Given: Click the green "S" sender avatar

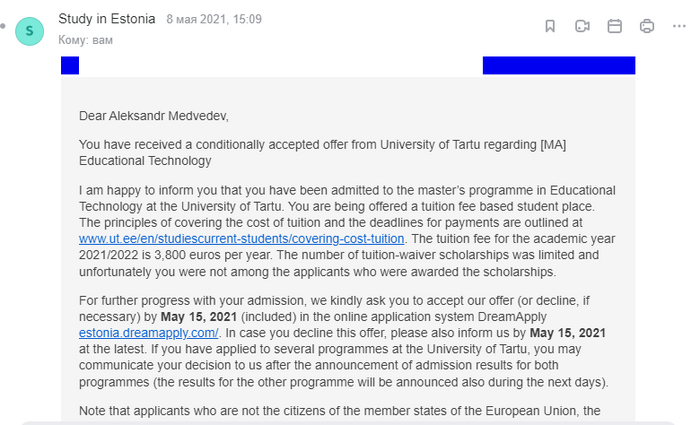Looking at the screenshot, I should click(x=29, y=31).
